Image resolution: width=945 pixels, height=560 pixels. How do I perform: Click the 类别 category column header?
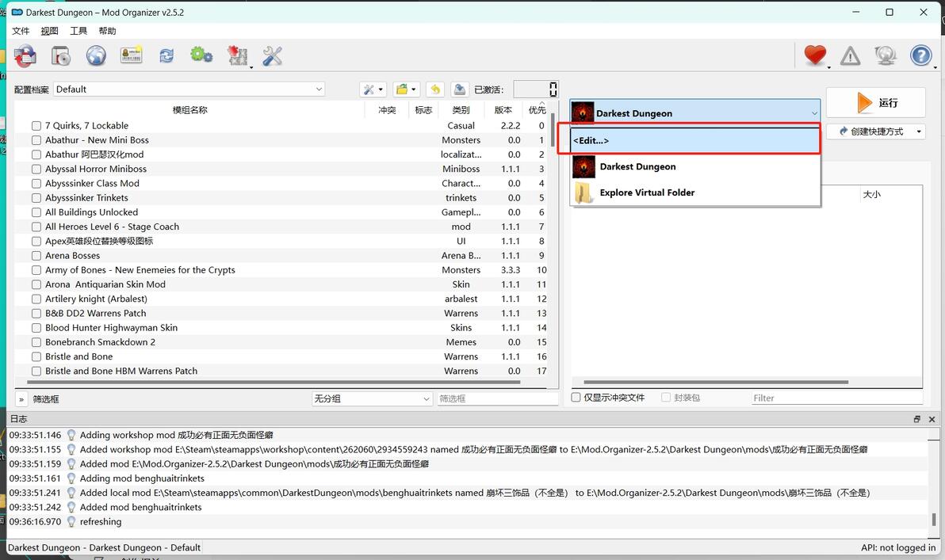(461, 109)
